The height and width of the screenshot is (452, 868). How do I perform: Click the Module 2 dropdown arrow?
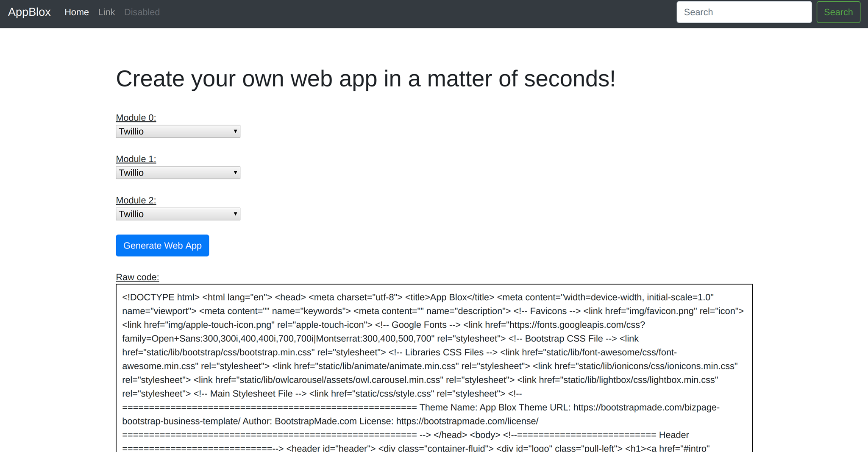[235, 214]
